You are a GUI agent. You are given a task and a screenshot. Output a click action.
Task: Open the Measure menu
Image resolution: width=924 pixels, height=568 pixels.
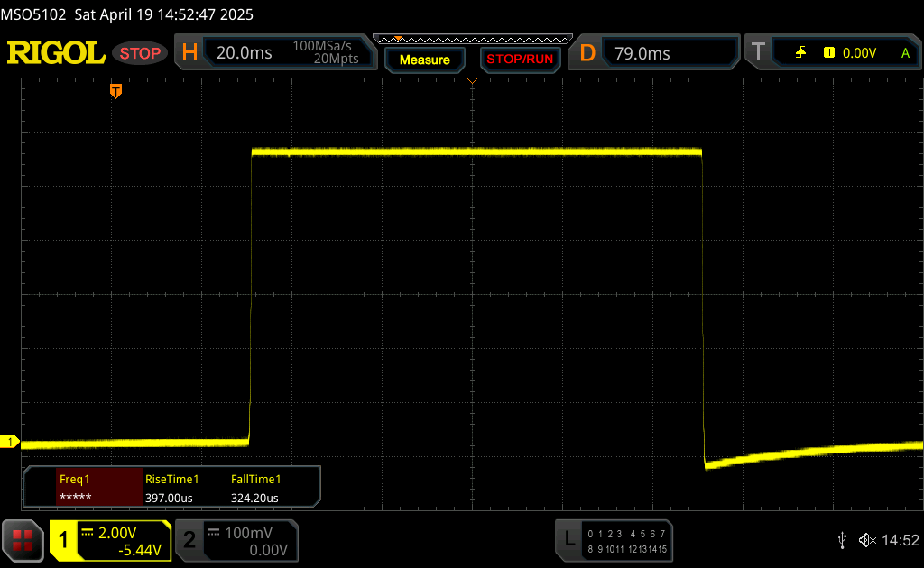pyautogui.click(x=424, y=60)
